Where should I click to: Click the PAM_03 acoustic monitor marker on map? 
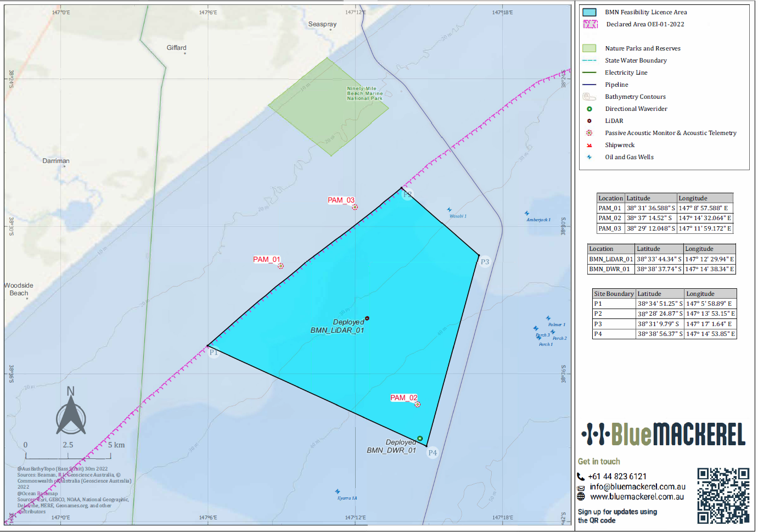coord(355,207)
